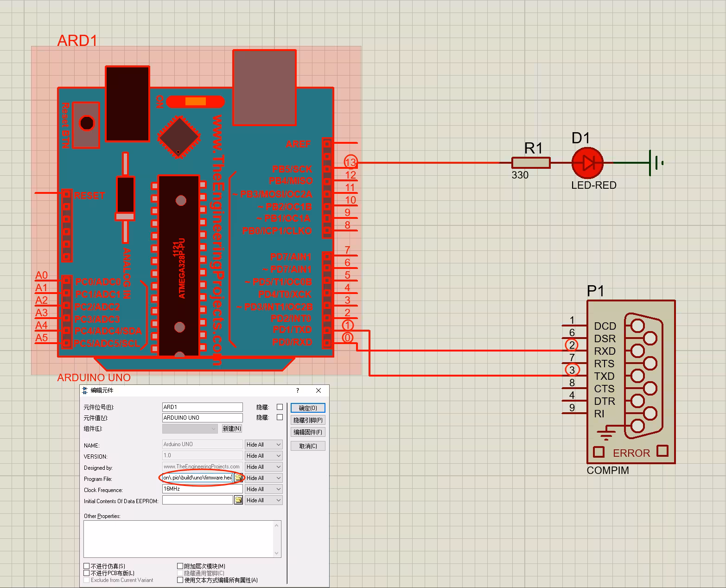Click the Arduino Reset BTN
This screenshot has height=588, width=726.
click(87, 123)
